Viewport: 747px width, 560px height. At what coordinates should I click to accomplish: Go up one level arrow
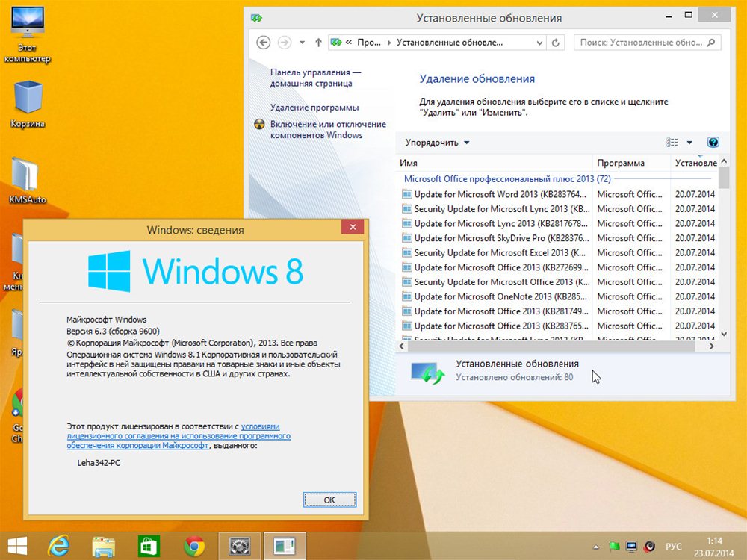pos(318,43)
